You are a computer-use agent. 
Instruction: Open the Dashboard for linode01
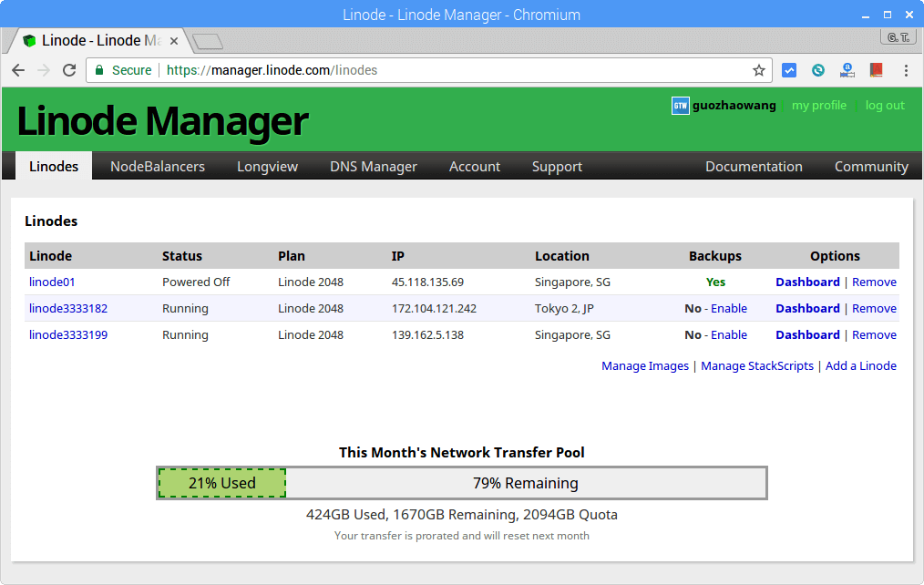(x=808, y=282)
